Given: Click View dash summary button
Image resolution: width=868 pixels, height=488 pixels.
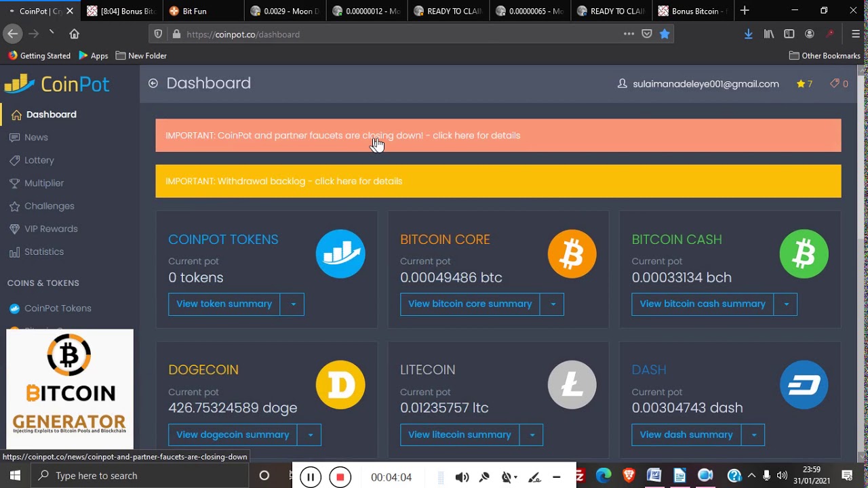Looking at the screenshot, I should coord(686,435).
